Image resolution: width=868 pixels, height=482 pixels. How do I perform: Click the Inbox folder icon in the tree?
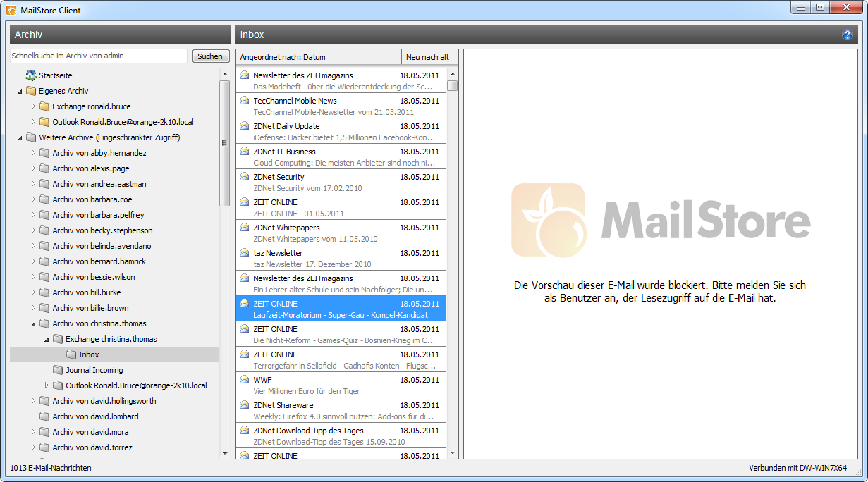click(x=71, y=354)
